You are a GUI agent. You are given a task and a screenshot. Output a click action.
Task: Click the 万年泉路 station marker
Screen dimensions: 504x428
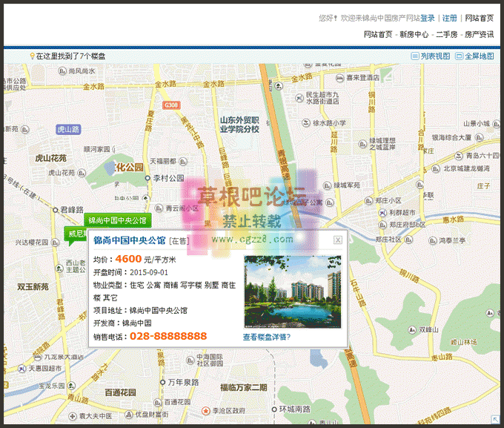pos(162,382)
